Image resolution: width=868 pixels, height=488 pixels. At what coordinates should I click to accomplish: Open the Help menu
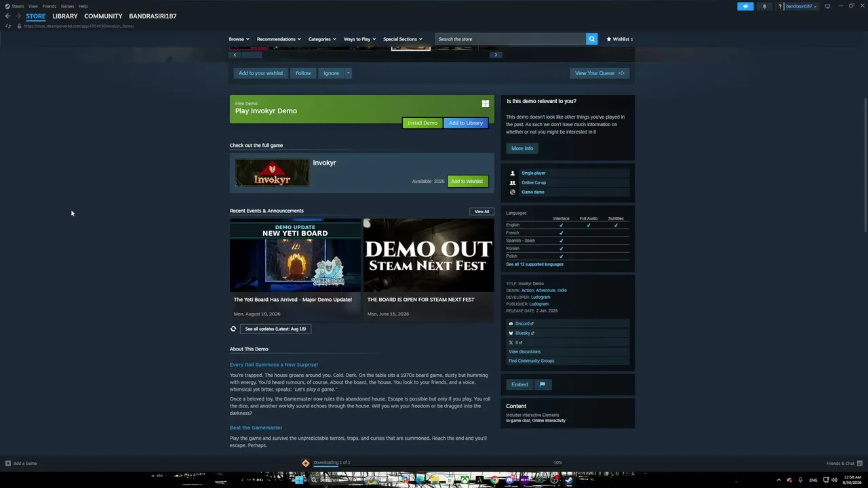(x=83, y=6)
